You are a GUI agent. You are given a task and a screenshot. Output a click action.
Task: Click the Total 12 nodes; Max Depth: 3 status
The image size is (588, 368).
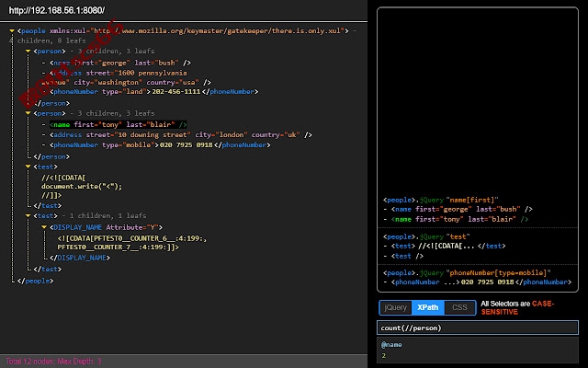(x=53, y=362)
